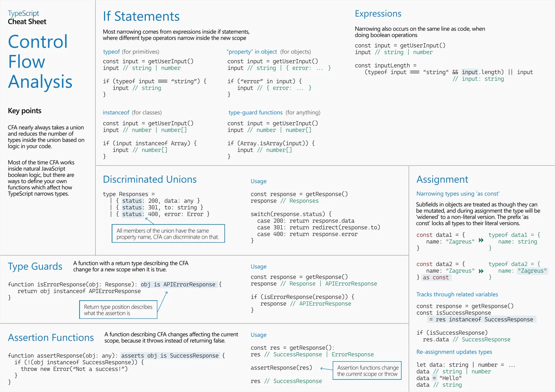Click 'if (isErrorResponse(response)) {' line

click(303, 297)
